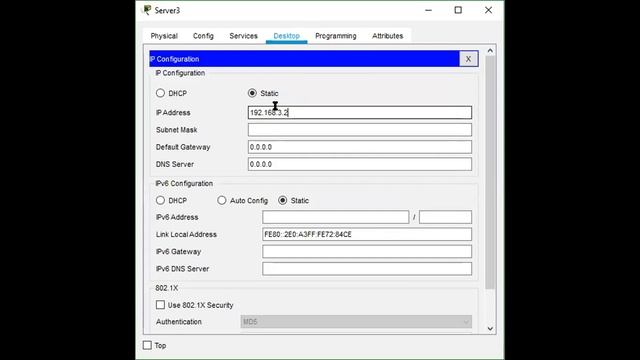Click the vertical scrollbar thumb
Image resolution: width=640 pixels, height=360 pixels.
point(490,173)
